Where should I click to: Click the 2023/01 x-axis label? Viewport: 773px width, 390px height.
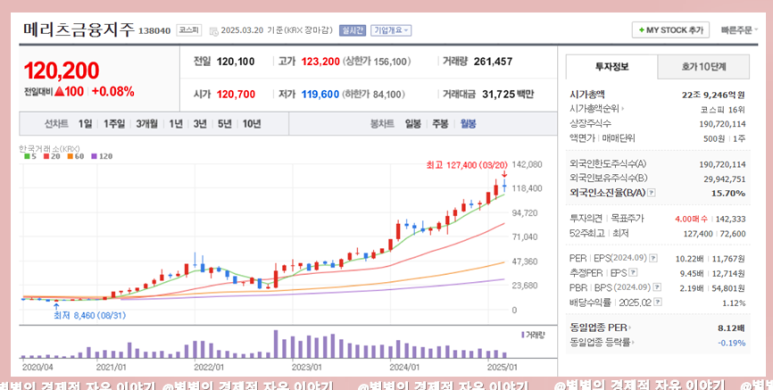[x=306, y=367]
